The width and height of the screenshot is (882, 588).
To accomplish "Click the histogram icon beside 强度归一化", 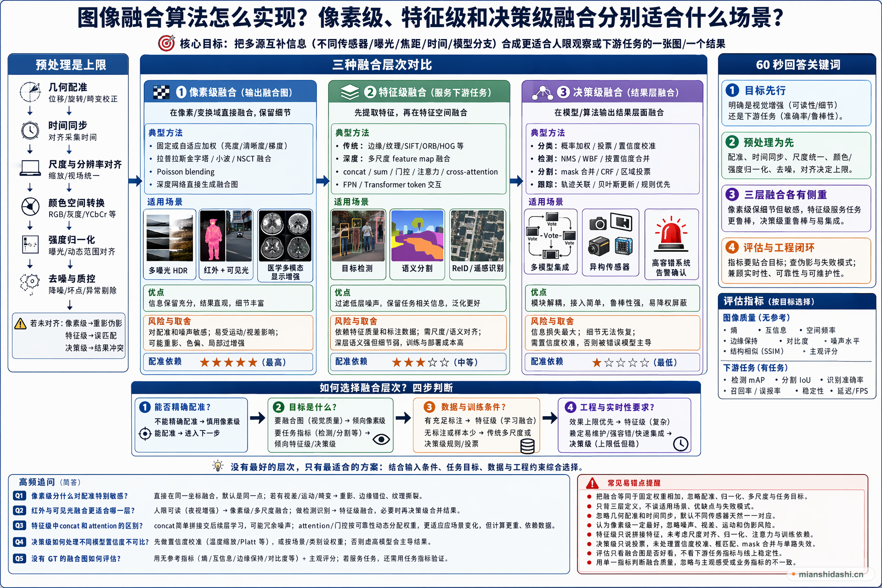I will (30, 244).
